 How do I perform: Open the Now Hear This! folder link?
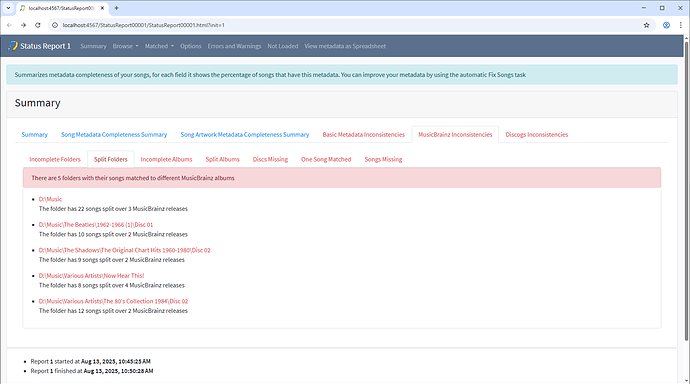[x=91, y=276]
